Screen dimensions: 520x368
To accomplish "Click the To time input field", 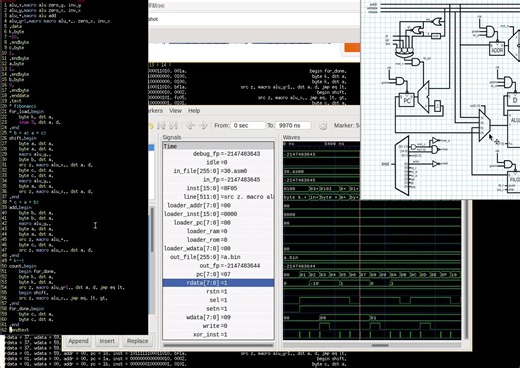I will (293, 126).
